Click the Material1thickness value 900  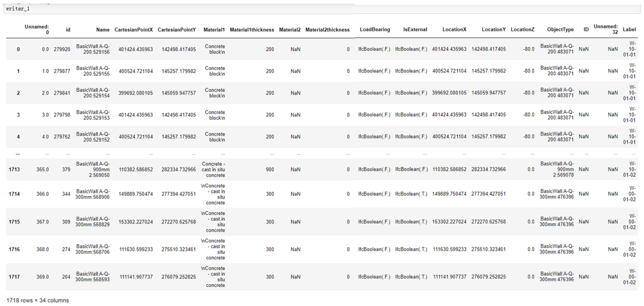click(270, 169)
